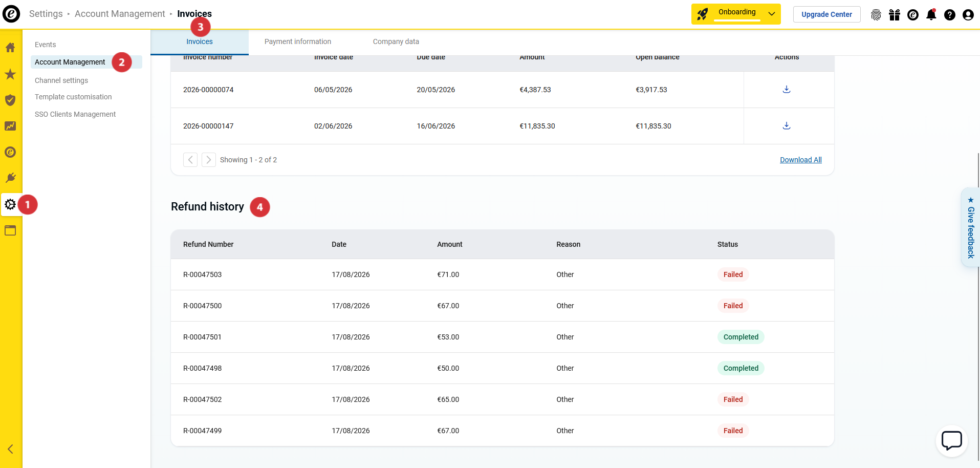The image size is (980, 468).
Task: Open the gift icon in header
Action: point(895,15)
